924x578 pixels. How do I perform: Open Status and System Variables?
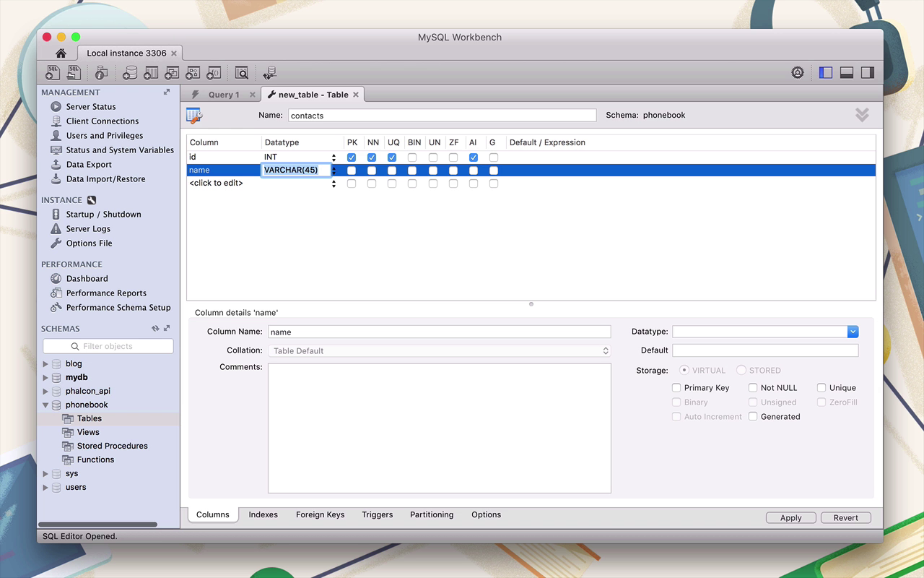pyautogui.click(x=120, y=150)
